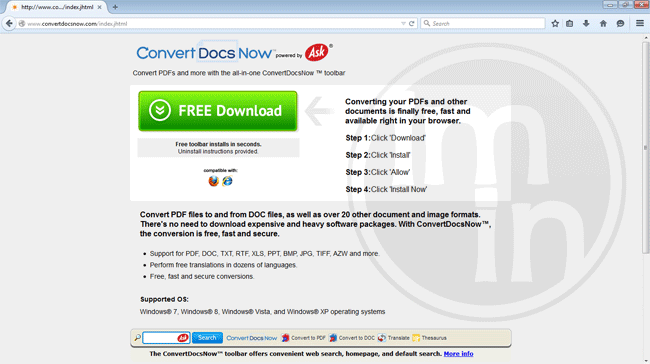
Task: Open a new tab with the plus button
Action: coord(115,7)
